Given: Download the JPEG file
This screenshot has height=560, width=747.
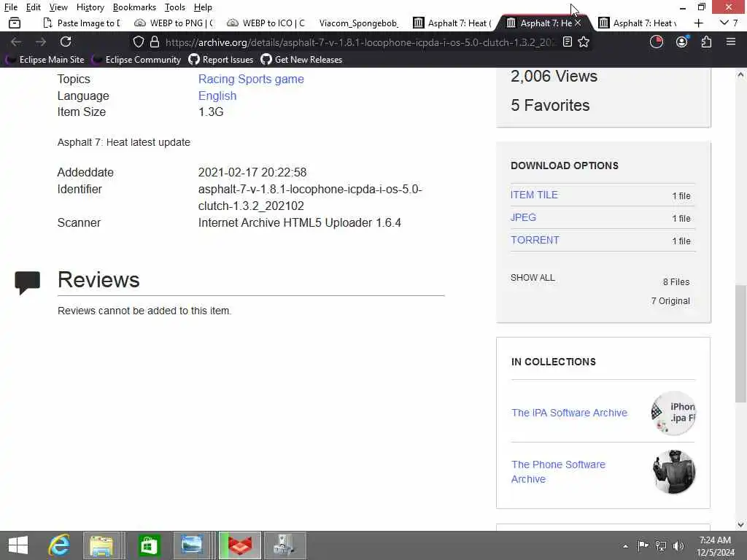Looking at the screenshot, I should pos(523,217).
